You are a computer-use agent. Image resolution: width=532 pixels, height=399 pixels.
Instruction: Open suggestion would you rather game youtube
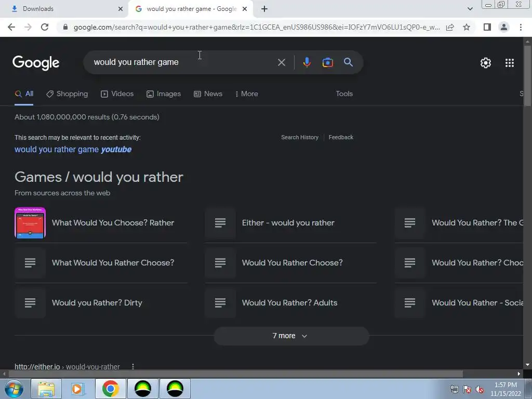coord(73,149)
